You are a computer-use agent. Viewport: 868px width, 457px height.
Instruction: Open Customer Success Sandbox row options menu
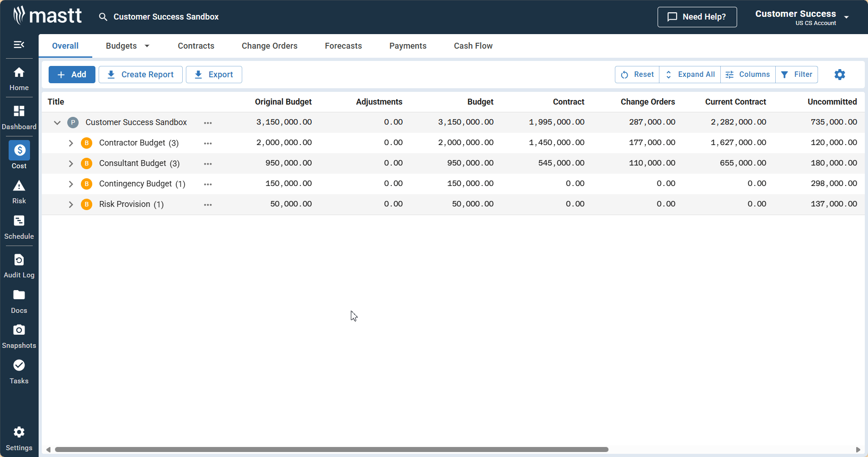pos(208,123)
